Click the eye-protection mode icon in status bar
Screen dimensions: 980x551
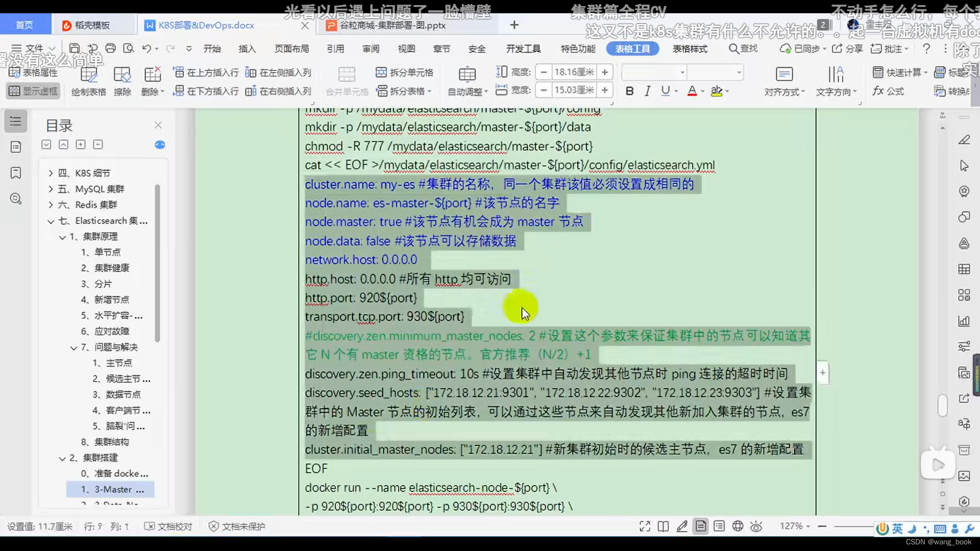[756, 526]
